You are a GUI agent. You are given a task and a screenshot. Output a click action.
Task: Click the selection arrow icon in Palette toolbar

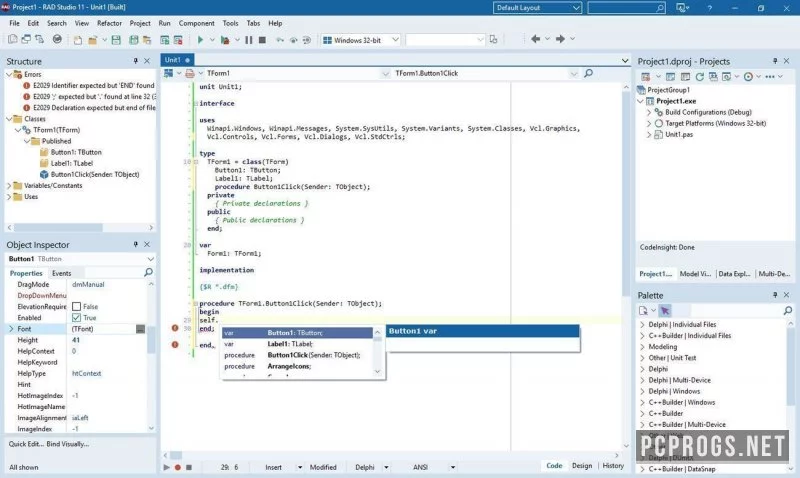click(665, 310)
